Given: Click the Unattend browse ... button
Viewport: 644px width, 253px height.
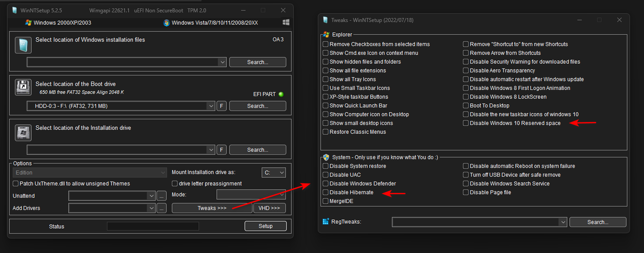Looking at the screenshot, I should [x=162, y=196].
